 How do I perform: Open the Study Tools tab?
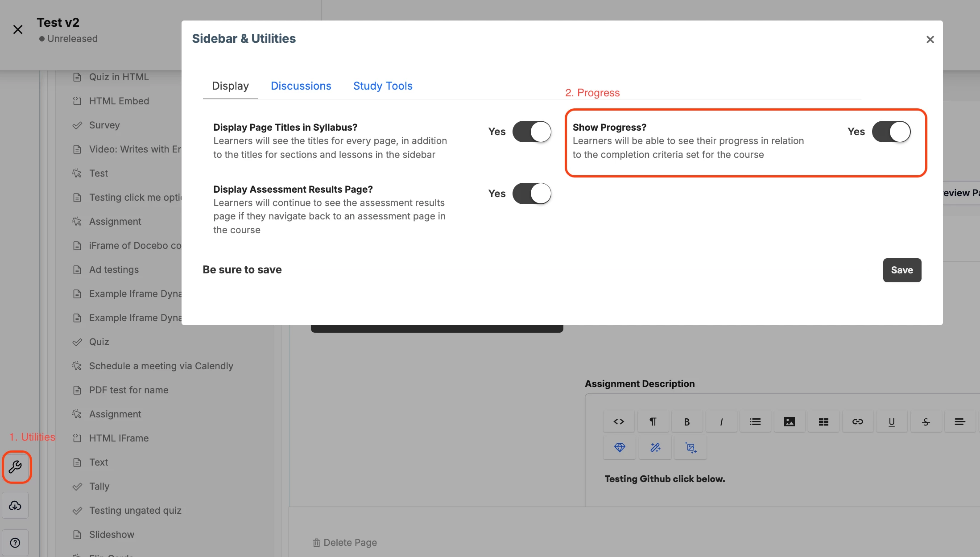point(383,86)
